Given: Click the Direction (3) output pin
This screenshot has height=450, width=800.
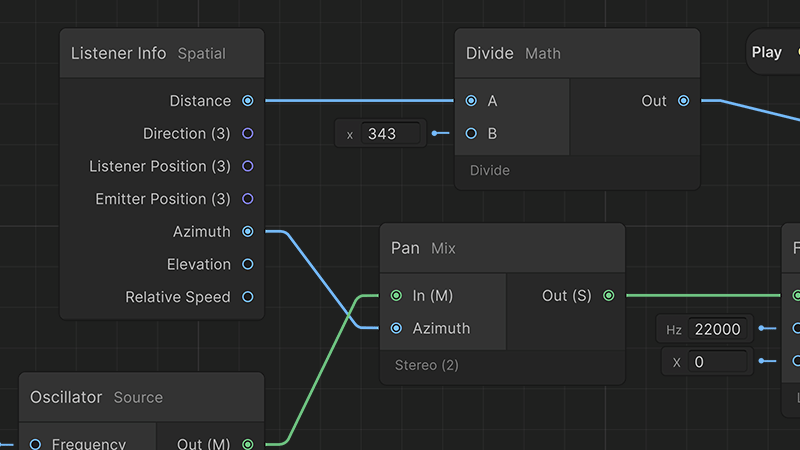Looking at the screenshot, I should click(x=247, y=134).
